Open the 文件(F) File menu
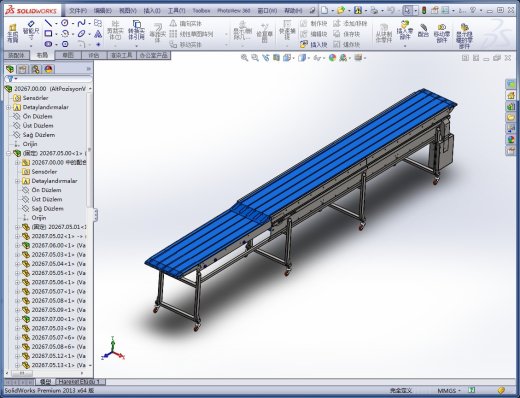The image size is (520, 398). [78, 11]
